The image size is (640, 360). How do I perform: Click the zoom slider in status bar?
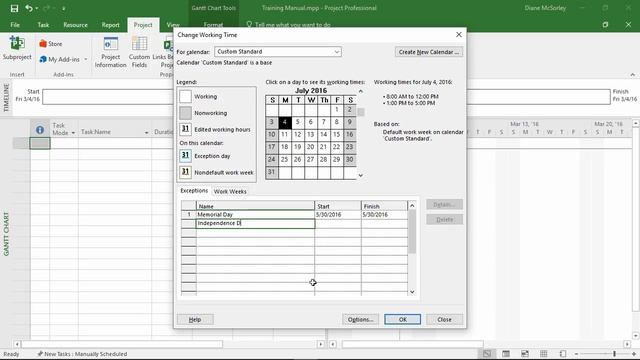point(614,354)
